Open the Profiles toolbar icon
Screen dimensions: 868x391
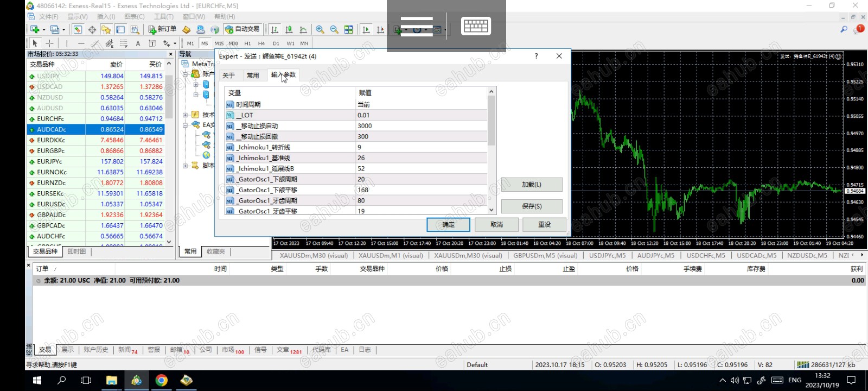(54, 29)
